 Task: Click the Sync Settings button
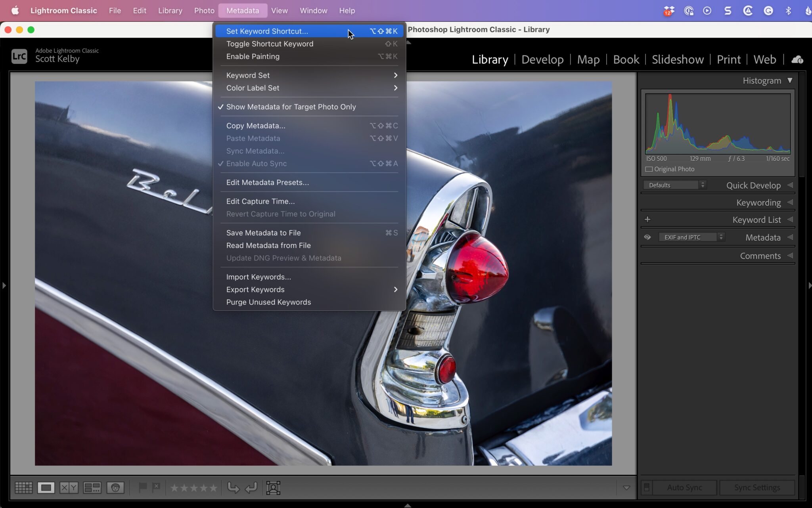(756, 487)
